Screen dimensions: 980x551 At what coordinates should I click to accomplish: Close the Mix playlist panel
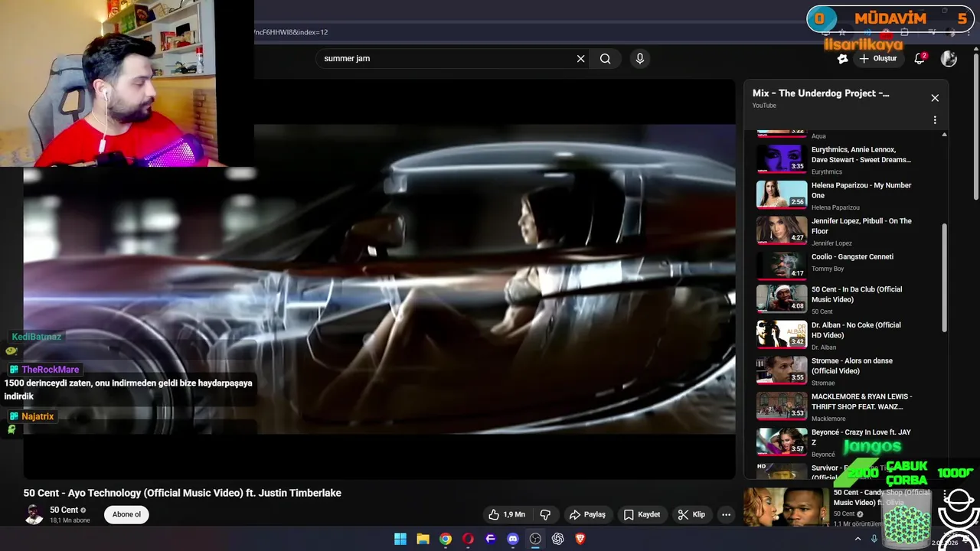[x=935, y=98]
